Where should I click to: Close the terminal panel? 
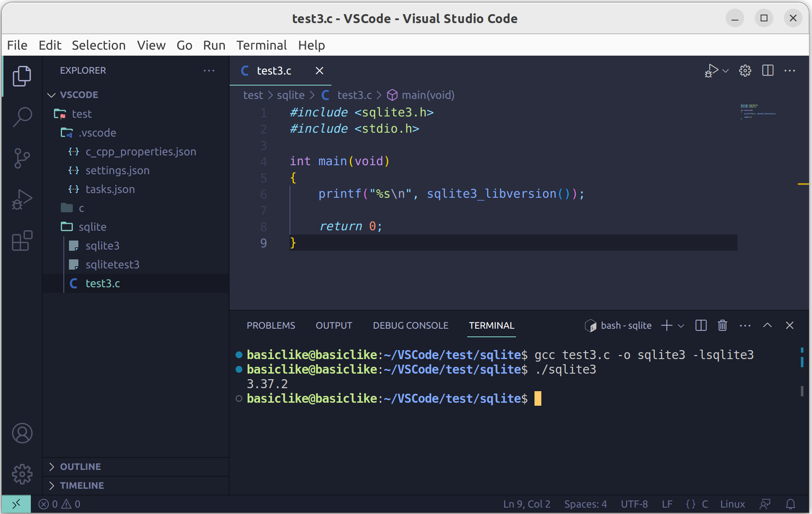click(790, 326)
